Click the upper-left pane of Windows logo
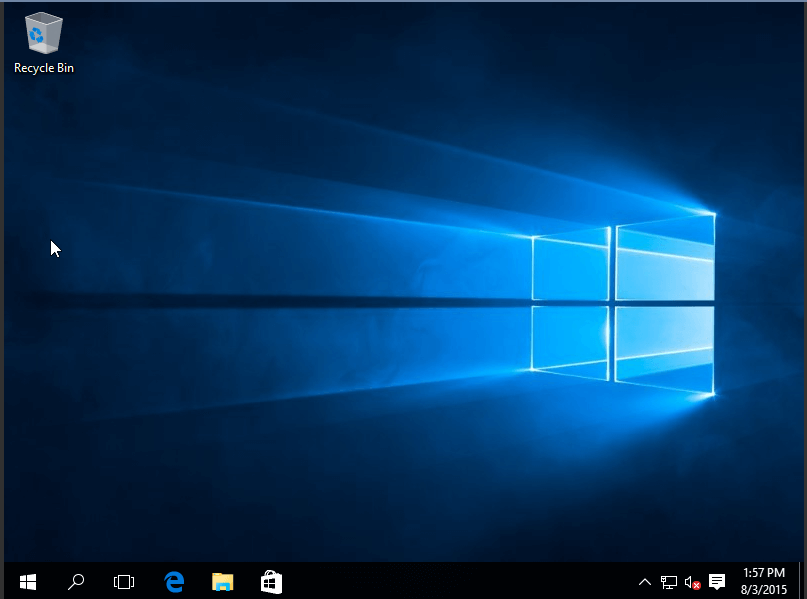807x599 pixels. [571, 266]
